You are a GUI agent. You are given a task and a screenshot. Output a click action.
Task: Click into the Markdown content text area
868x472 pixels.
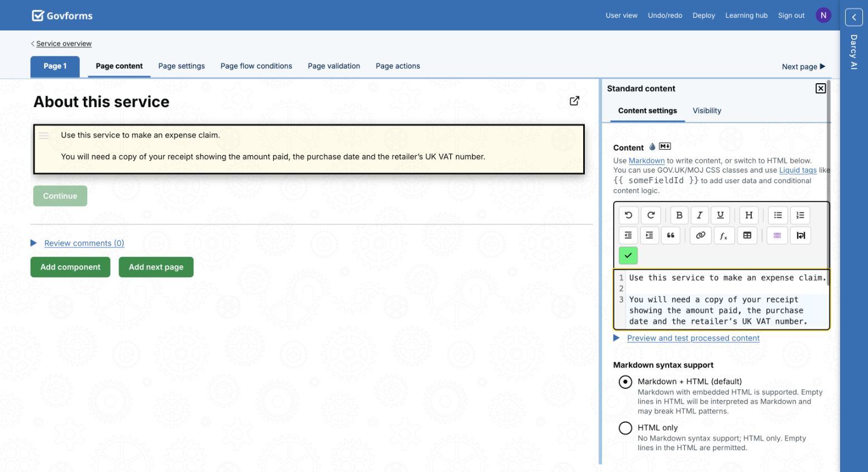click(x=721, y=299)
